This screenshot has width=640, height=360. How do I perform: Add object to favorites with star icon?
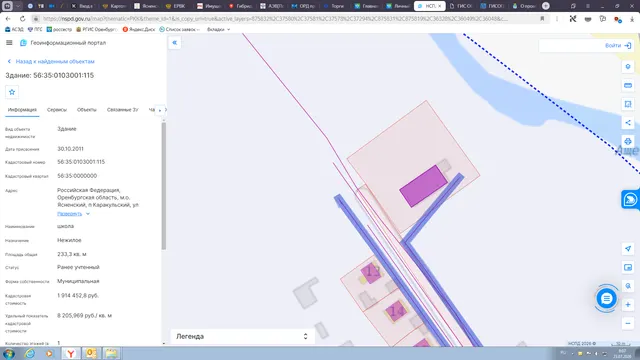(x=12, y=92)
